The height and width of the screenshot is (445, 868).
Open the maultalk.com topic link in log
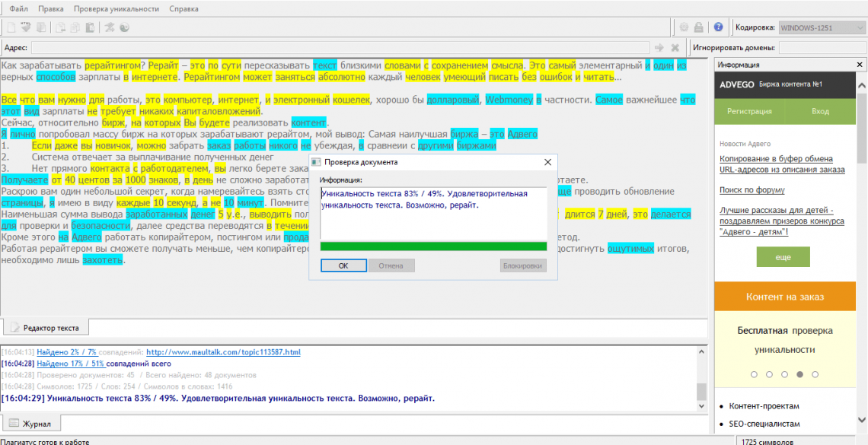pyautogui.click(x=223, y=352)
